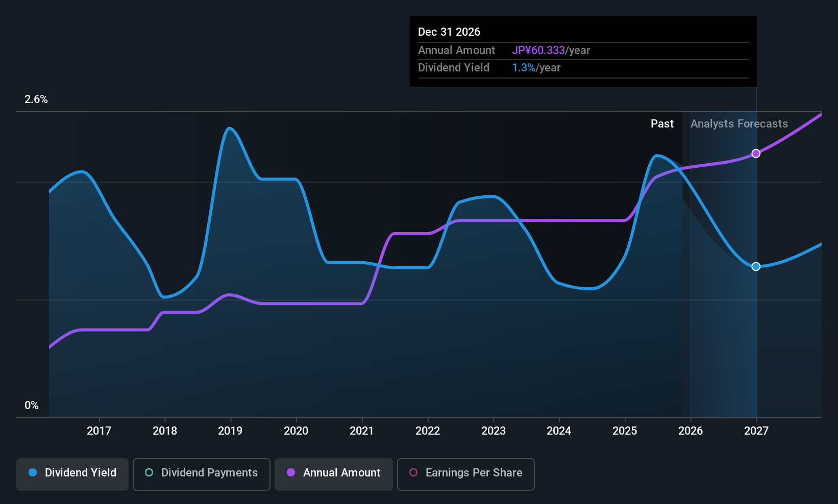Click the blue Dividend Yield legend dot
This screenshot has width=838, height=504.
(33, 472)
